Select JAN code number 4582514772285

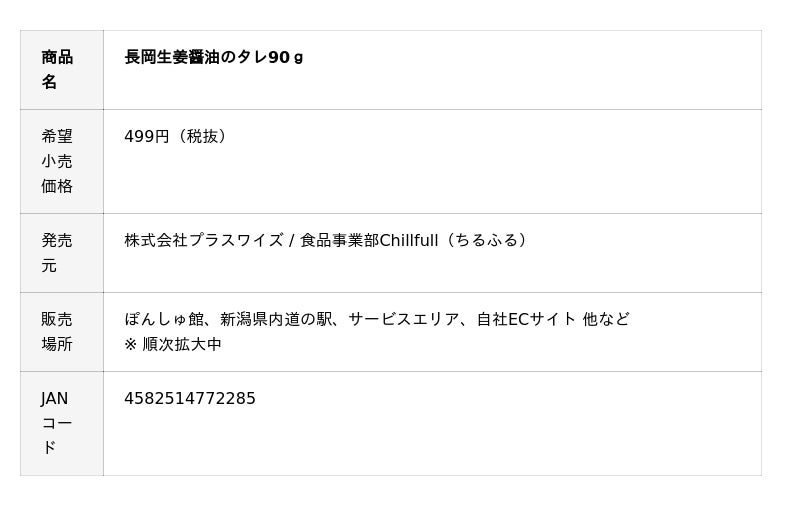[x=190, y=399]
